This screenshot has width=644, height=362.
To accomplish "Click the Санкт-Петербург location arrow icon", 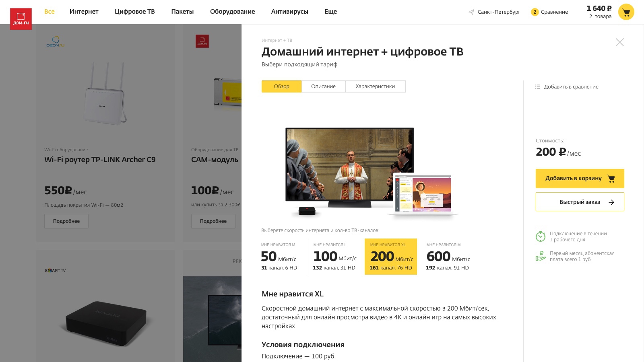I will click(x=471, y=12).
